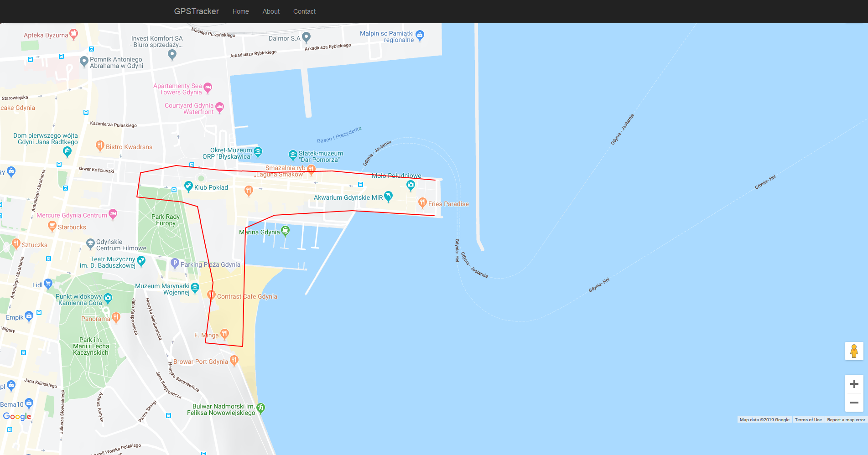Click the Google logo on the map
The height and width of the screenshot is (455, 868).
click(x=17, y=416)
